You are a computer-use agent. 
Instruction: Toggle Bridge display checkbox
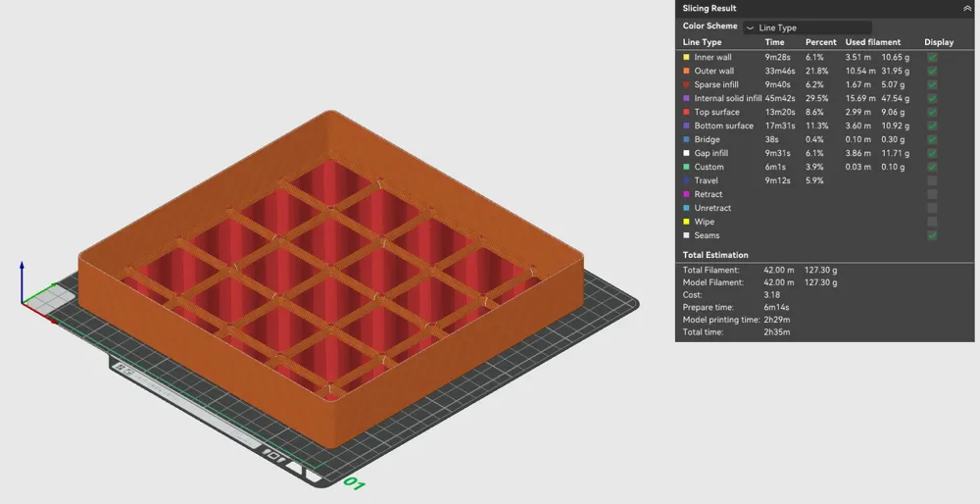[932, 139]
